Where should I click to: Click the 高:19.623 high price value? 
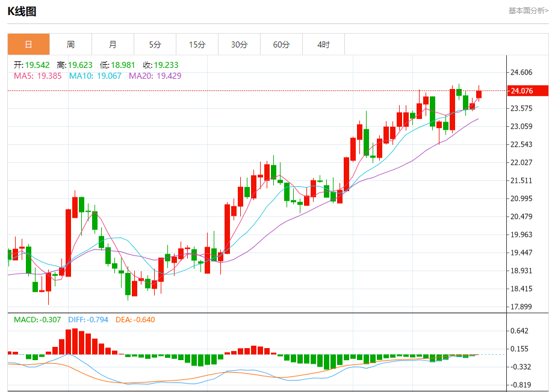coord(75,65)
